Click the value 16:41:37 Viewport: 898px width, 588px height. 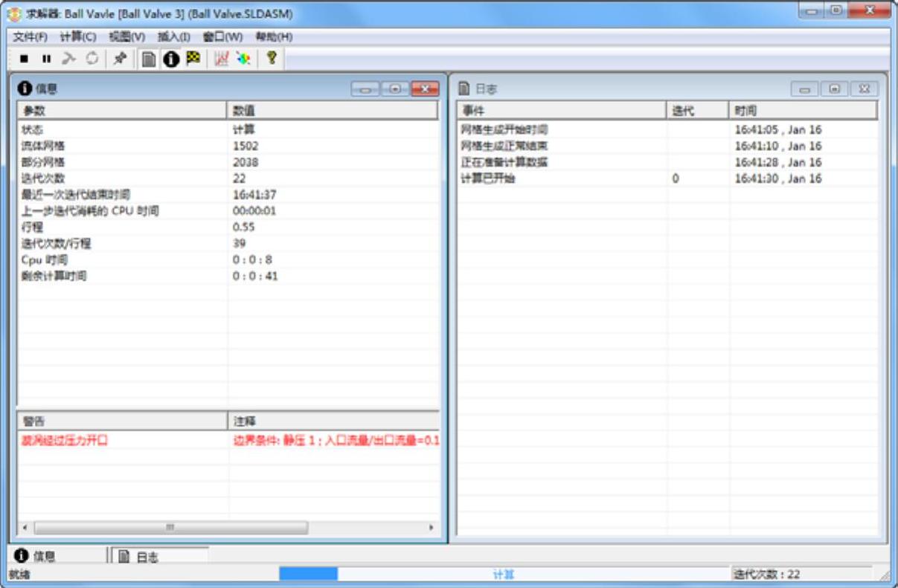[x=254, y=195]
